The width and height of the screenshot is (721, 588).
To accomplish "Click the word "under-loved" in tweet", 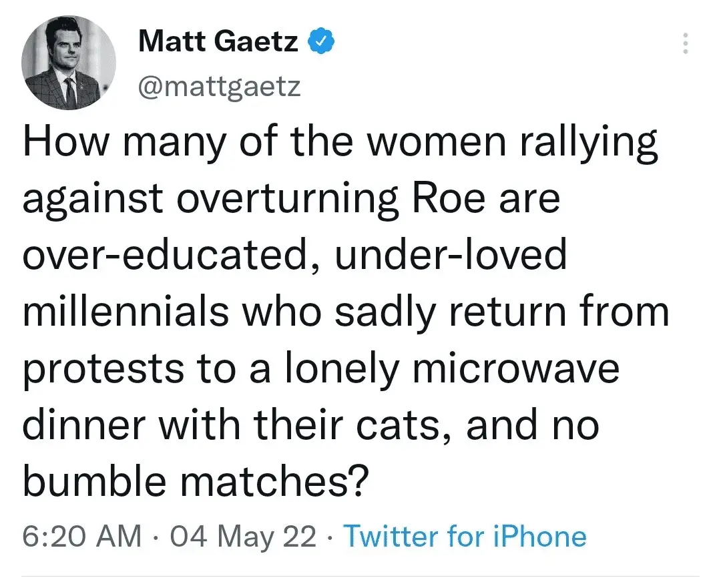I will 449,257.
